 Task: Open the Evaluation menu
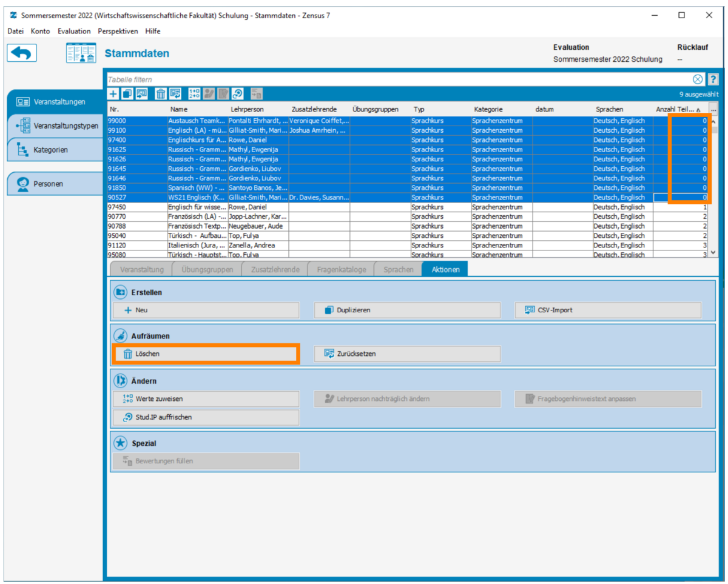pos(74,31)
